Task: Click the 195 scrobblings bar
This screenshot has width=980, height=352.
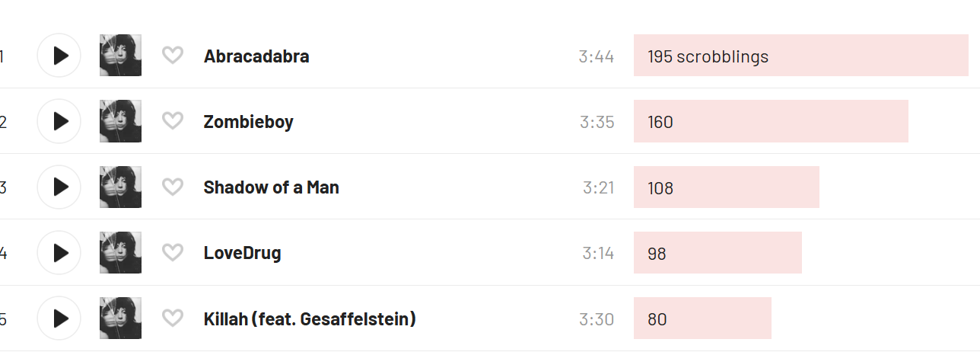Action: pyautogui.click(x=800, y=56)
